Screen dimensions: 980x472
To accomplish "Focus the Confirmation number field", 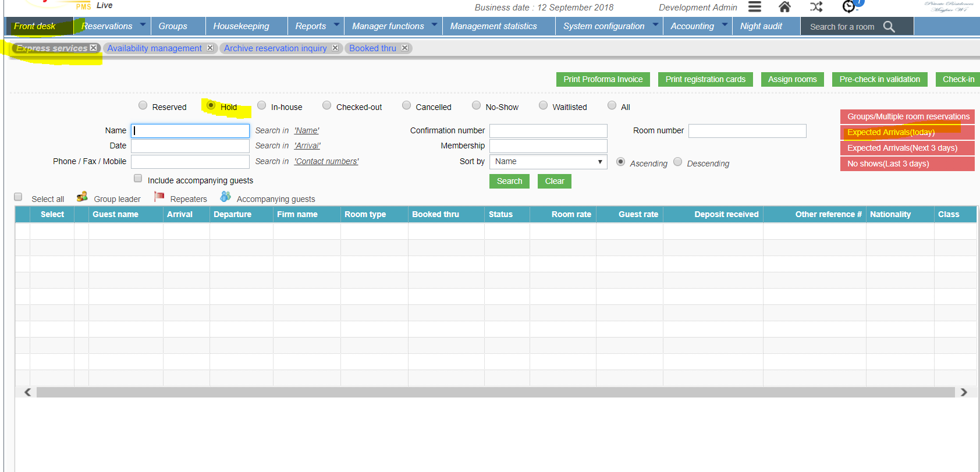I will click(548, 130).
